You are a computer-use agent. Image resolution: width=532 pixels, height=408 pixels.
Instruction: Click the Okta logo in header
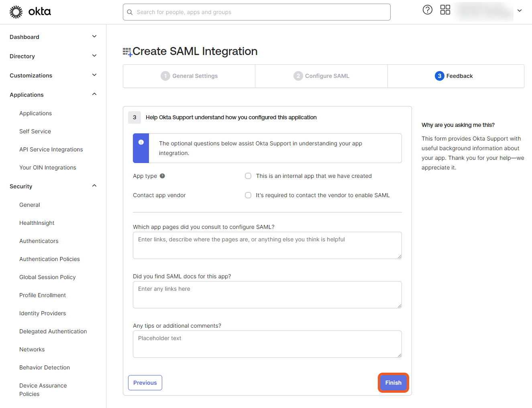coord(30,12)
